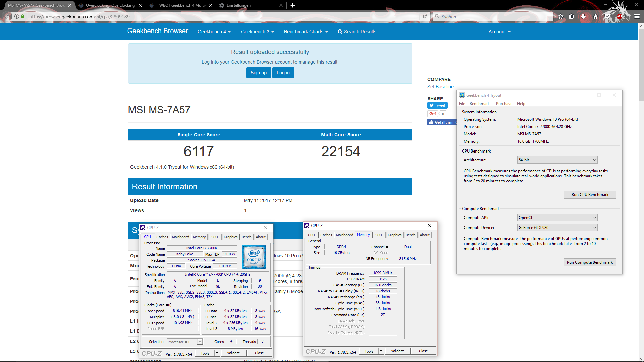Open the ABP icon dropdown arrow
Viewport: 644px width, 362px height.
625,16
